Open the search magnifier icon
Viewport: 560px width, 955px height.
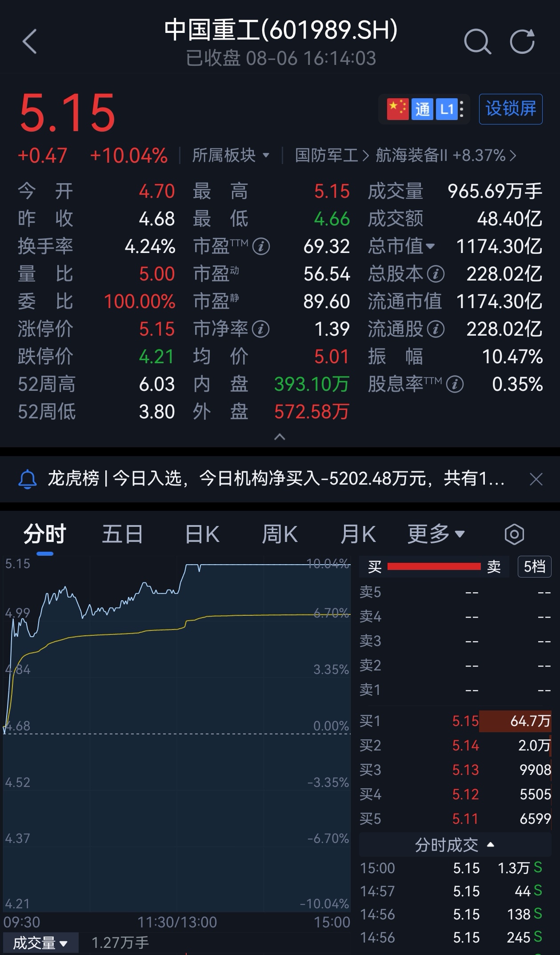pos(477,42)
